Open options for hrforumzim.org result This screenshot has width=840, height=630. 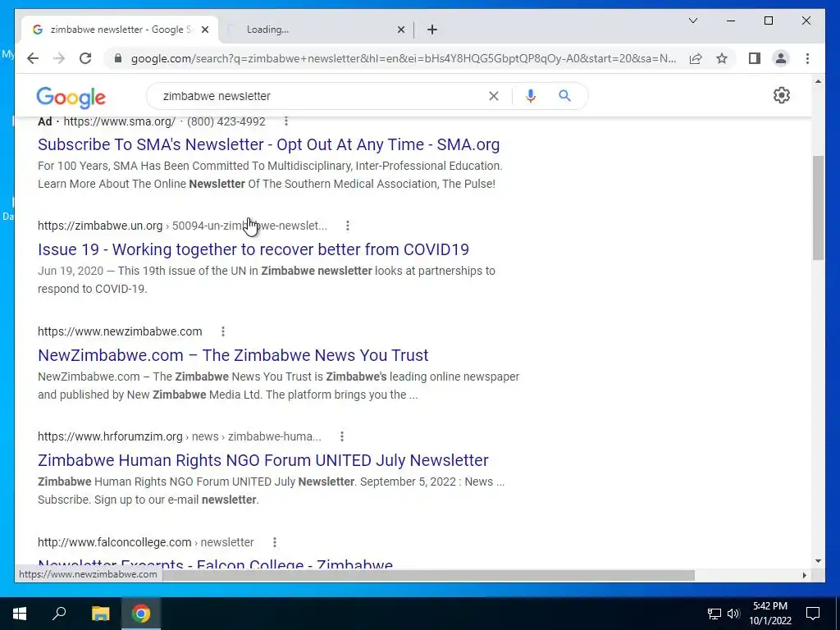tap(342, 436)
